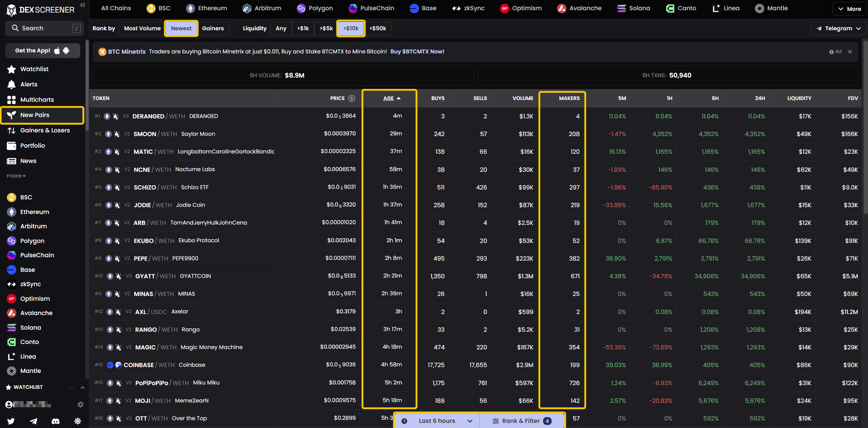Select the Linea icon in sidebar
This screenshot has width=868, height=428.
(11, 357)
